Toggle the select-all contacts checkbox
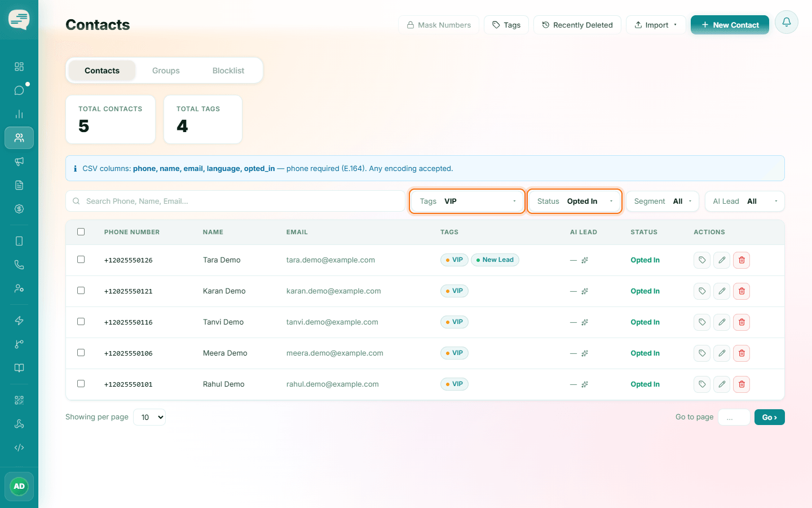This screenshot has width=812, height=508. [81, 232]
